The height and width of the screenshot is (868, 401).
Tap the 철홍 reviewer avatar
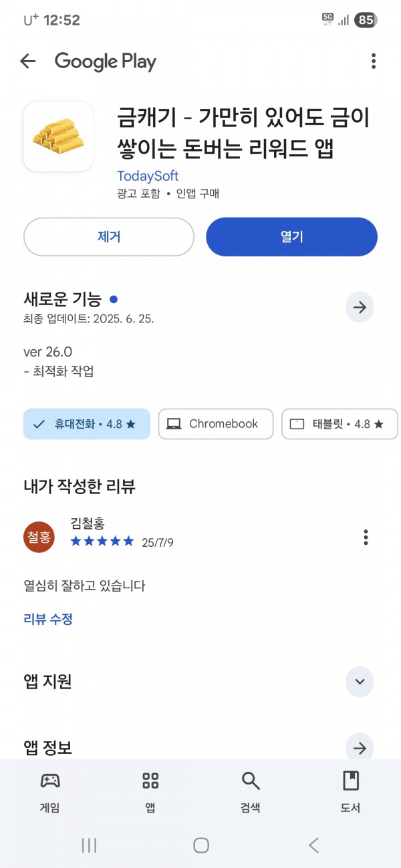coord(39,537)
